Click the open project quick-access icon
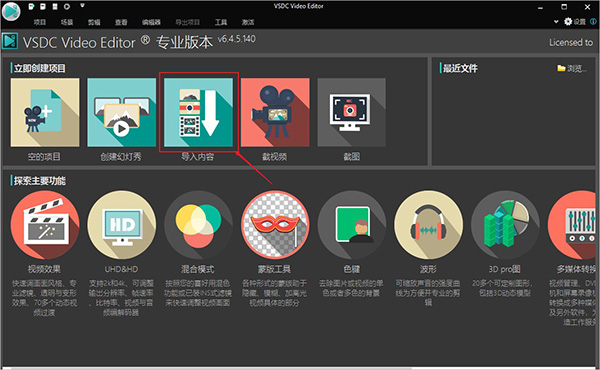This screenshot has width=600, height=370. pos(43,7)
